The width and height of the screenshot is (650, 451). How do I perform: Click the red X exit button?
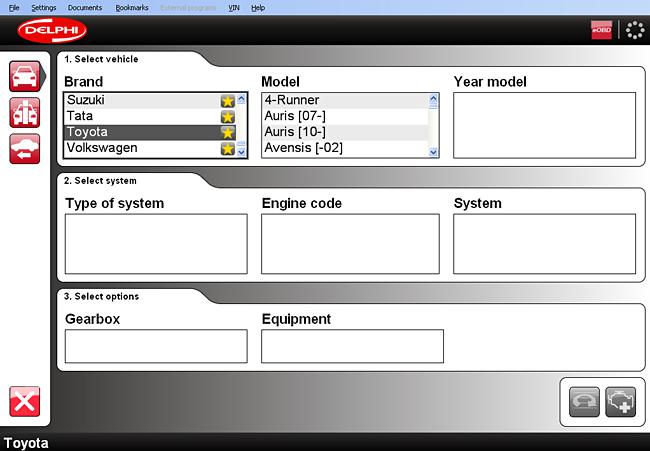coord(25,402)
